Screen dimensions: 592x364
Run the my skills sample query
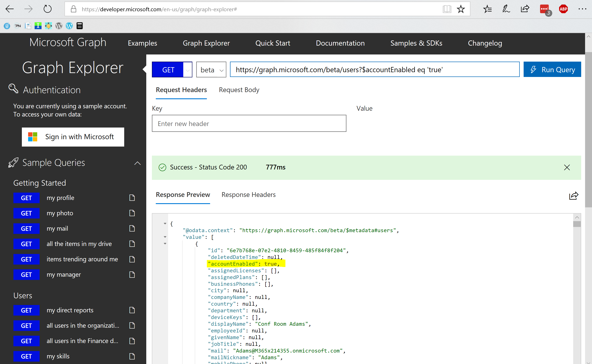coord(26,356)
